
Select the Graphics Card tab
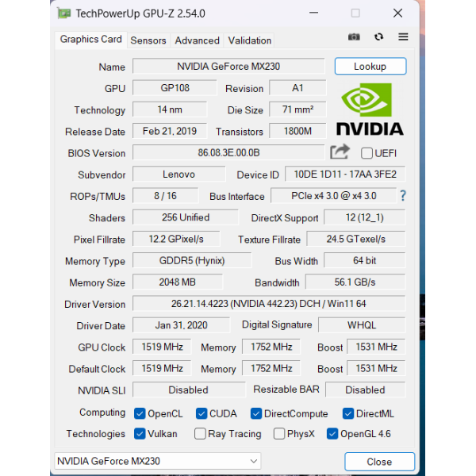click(90, 40)
